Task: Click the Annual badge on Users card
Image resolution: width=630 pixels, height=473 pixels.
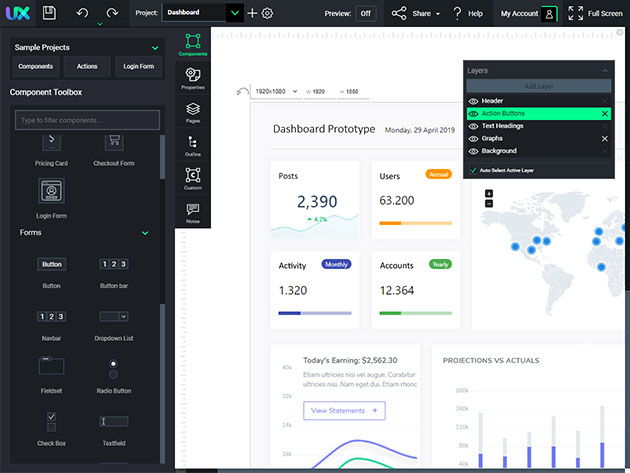Action: (x=438, y=174)
